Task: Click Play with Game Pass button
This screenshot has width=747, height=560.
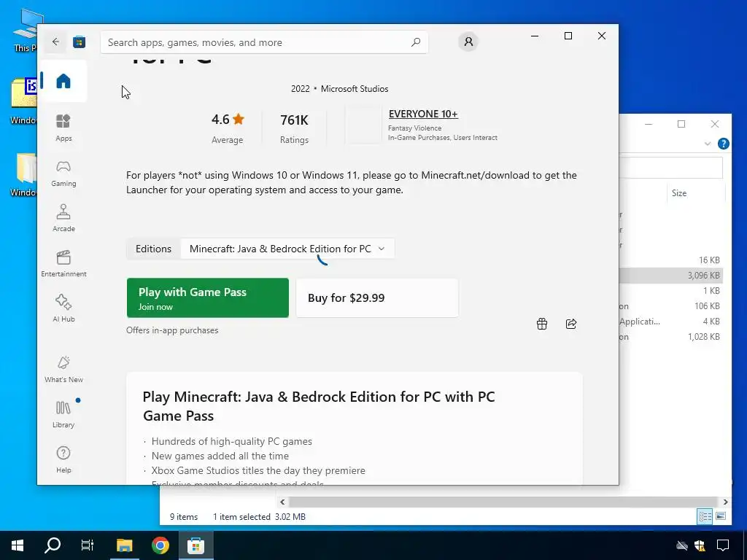Action: point(208,297)
